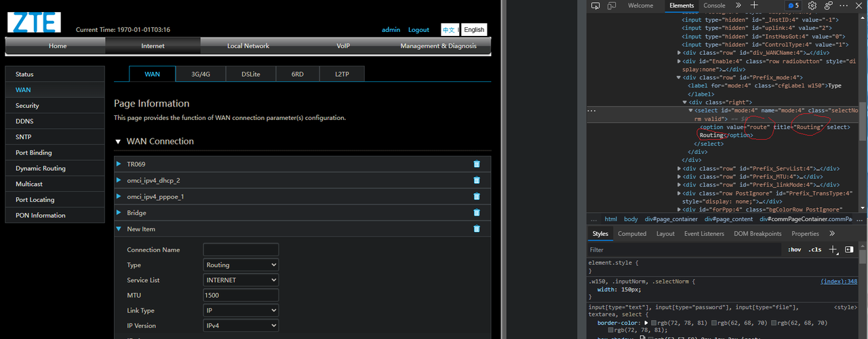
Task: Collapse the New Item row
Action: click(x=119, y=229)
